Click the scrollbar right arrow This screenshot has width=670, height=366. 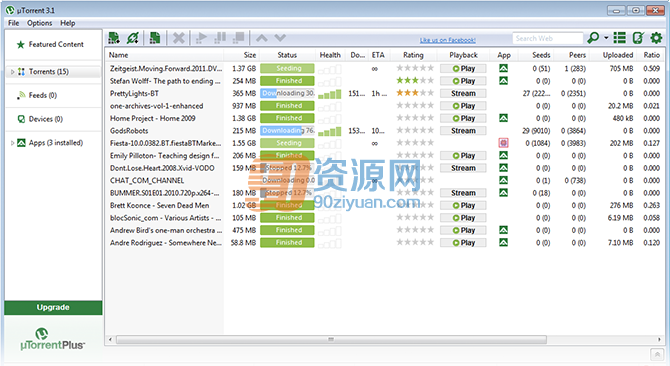[x=659, y=340]
